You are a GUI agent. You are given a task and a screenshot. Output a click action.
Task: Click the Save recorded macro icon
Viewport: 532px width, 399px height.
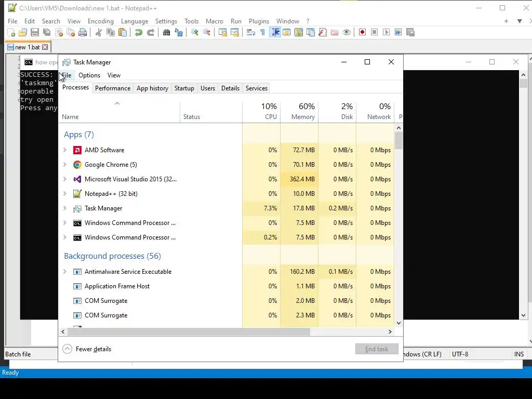pyautogui.click(x=410, y=32)
